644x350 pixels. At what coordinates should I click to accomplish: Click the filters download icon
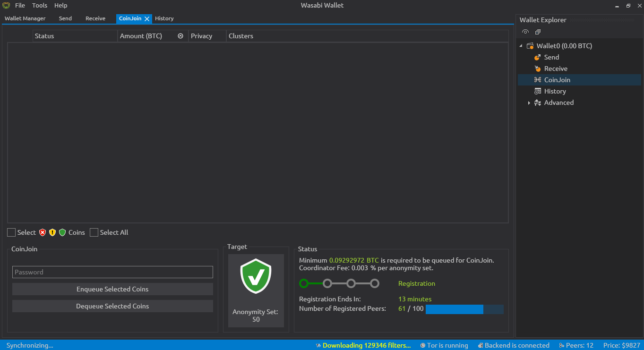tap(318, 345)
